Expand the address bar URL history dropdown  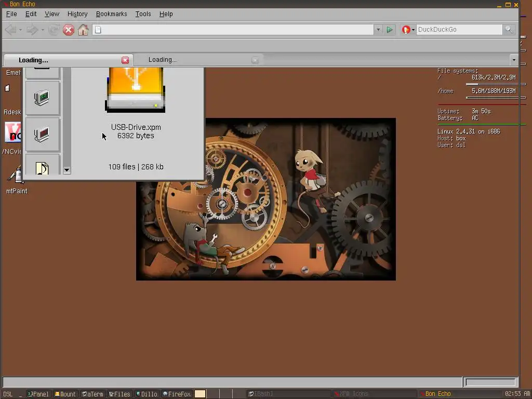pos(378,30)
